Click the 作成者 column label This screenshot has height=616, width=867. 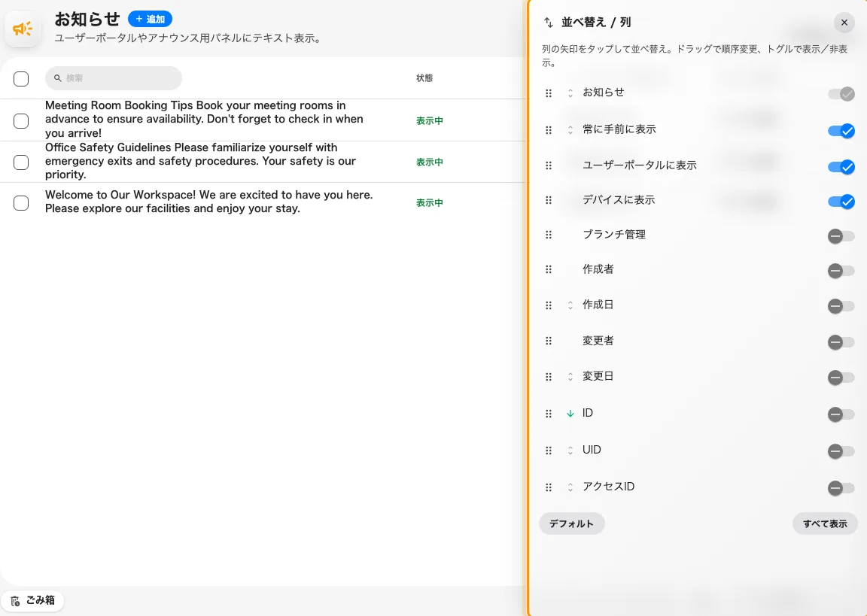click(x=598, y=269)
